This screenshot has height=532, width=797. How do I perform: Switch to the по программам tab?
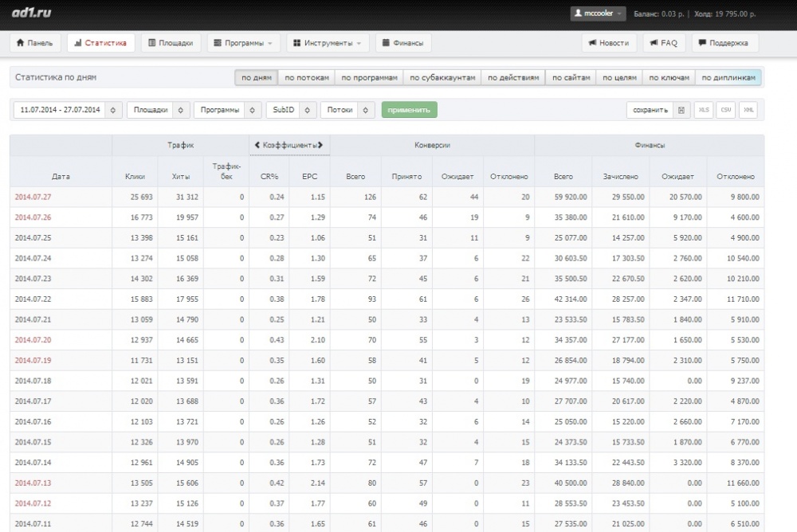(x=369, y=78)
